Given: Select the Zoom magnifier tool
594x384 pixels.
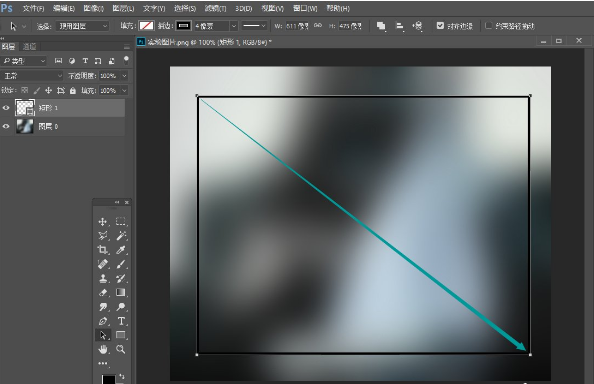Looking at the screenshot, I should (x=121, y=349).
